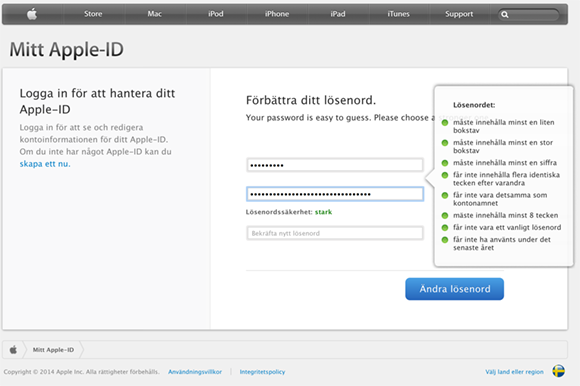Viewport: 580px width, 386px height.
Task: Click green dot beside 'vanligt lösenord'
Action: pos(445,228)
